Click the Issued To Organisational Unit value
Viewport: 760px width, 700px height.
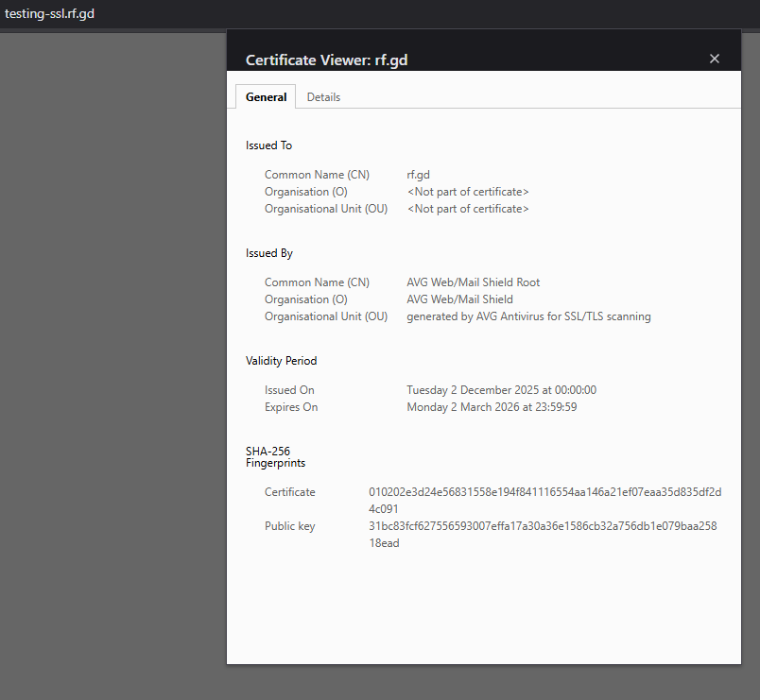(467, 209)
